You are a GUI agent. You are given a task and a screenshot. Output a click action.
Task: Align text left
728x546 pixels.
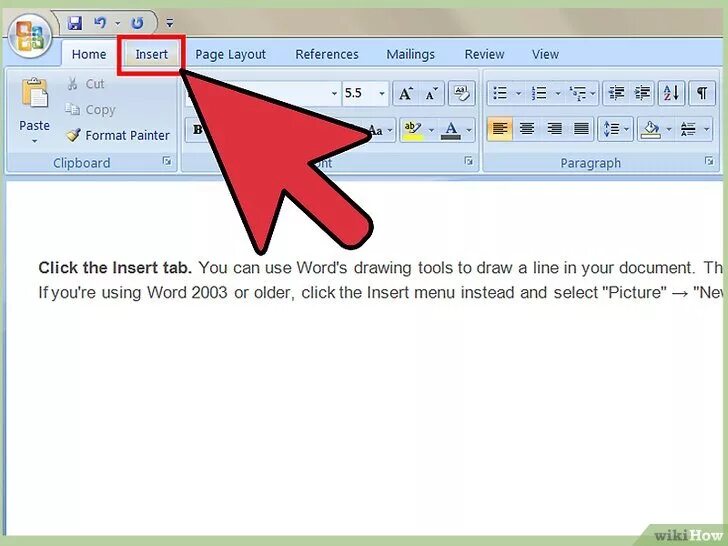tap(500, 129)
